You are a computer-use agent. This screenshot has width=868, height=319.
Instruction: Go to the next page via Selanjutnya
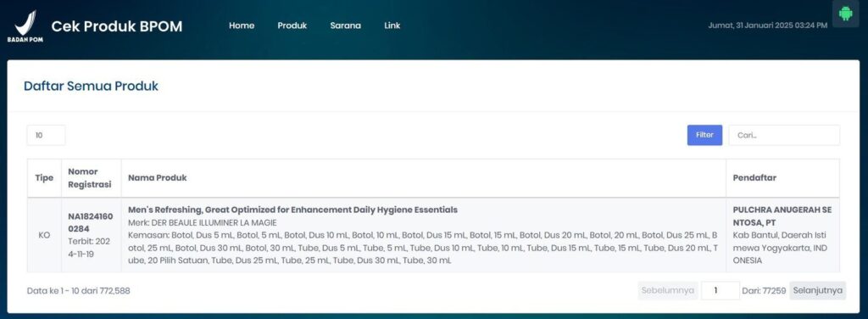818,290
